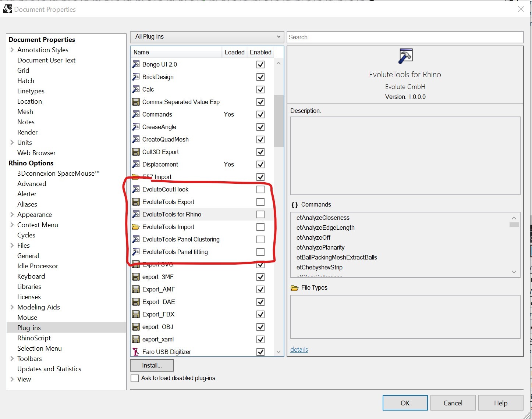Viewport: 532px width, 419px height.
Task: Click the EvoluteTools Panel fitting icon
Action: click(x=136, y=252)
